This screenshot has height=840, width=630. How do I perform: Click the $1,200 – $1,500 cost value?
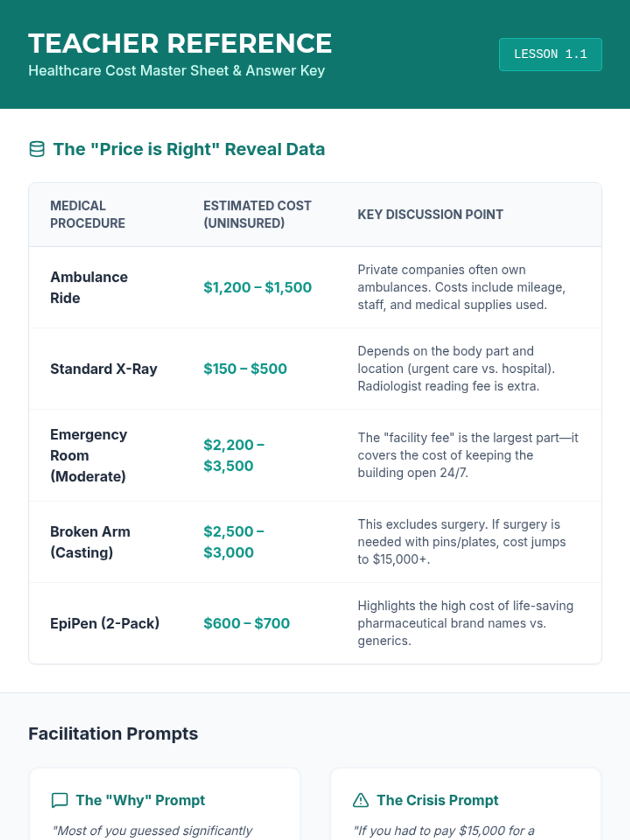[257, 287]
